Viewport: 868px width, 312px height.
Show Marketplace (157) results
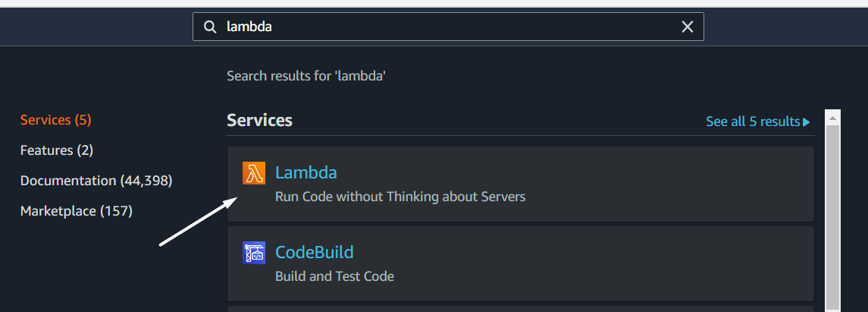(x=77, y=210)
